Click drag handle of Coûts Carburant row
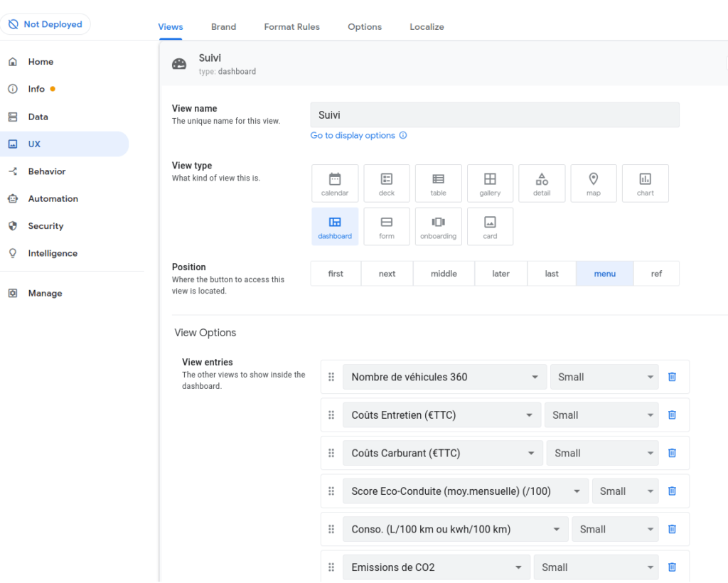The width and height of the screenshot is (728, 583). click(331, 453)
